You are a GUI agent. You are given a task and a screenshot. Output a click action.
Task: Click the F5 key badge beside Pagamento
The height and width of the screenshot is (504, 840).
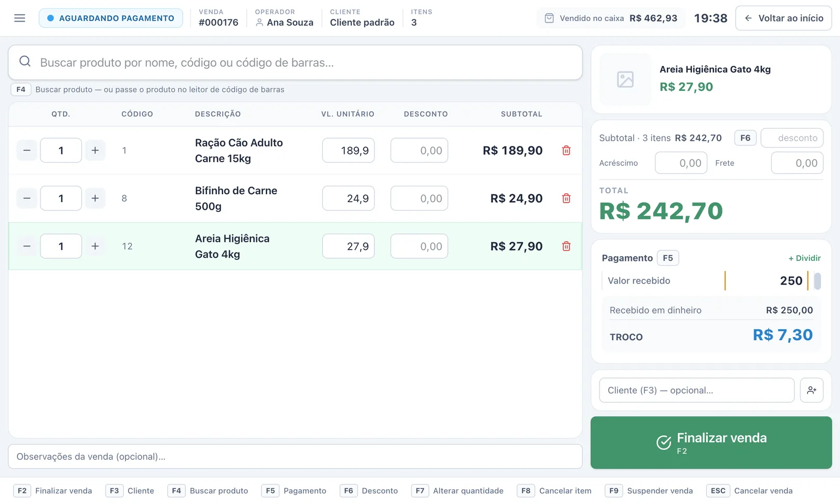(x=668, y=258)
